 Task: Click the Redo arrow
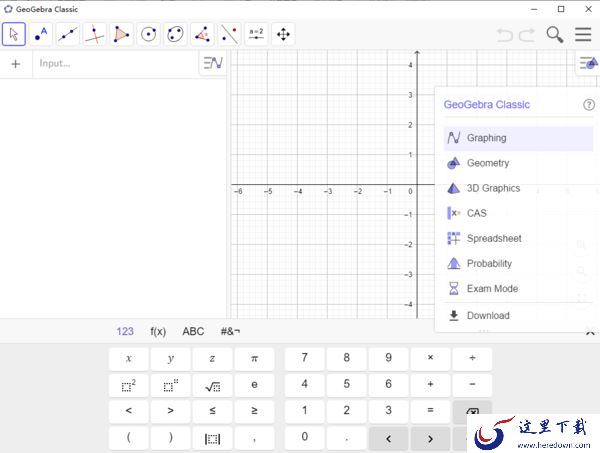tap(527, 35)
